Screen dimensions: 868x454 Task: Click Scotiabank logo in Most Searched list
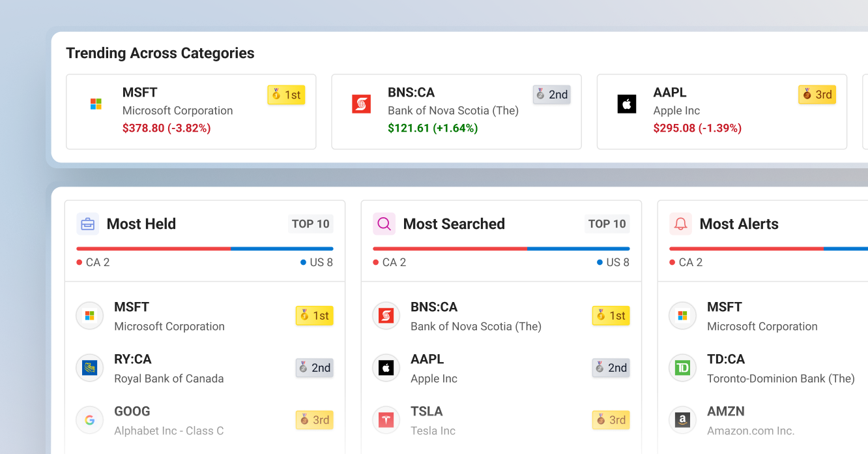click(x=386, y=316)
